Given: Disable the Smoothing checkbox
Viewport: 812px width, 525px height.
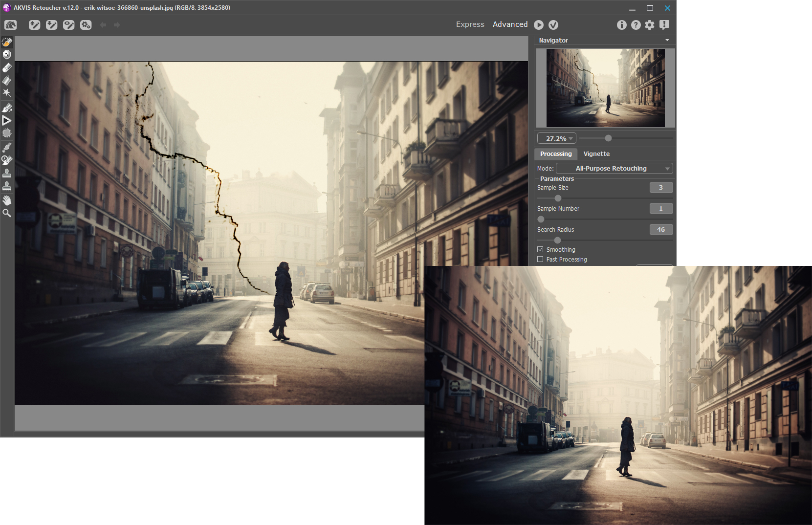Looking at the screenshot, I should pyautogui.click(x=540, y=249).
